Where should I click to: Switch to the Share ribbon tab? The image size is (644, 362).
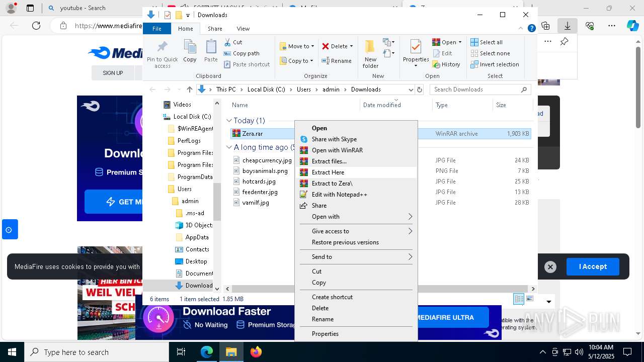click(x=215, y=29)
